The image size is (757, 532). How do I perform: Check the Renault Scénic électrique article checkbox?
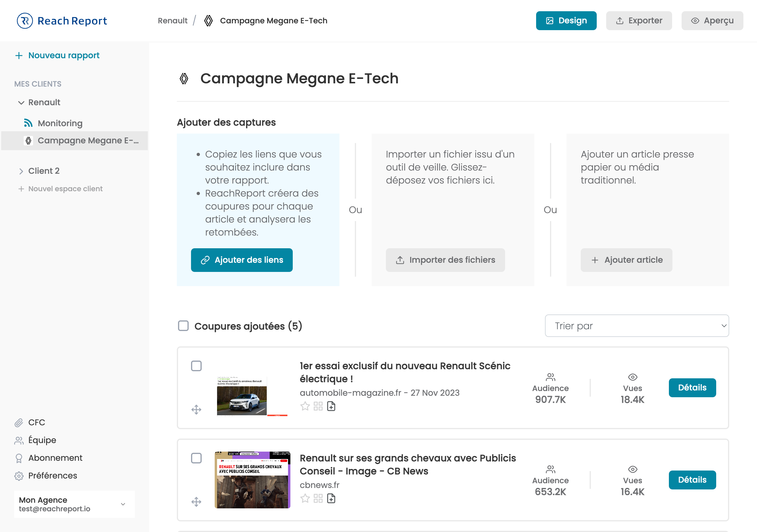pyautogui.click(x=197, y=366)
